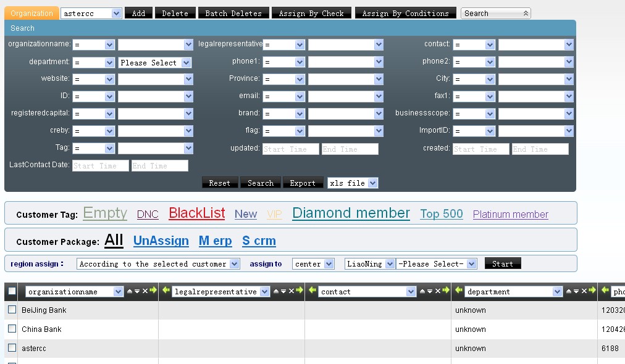
Task: Open the Diamond member tag link
Action: pos(351,213)
